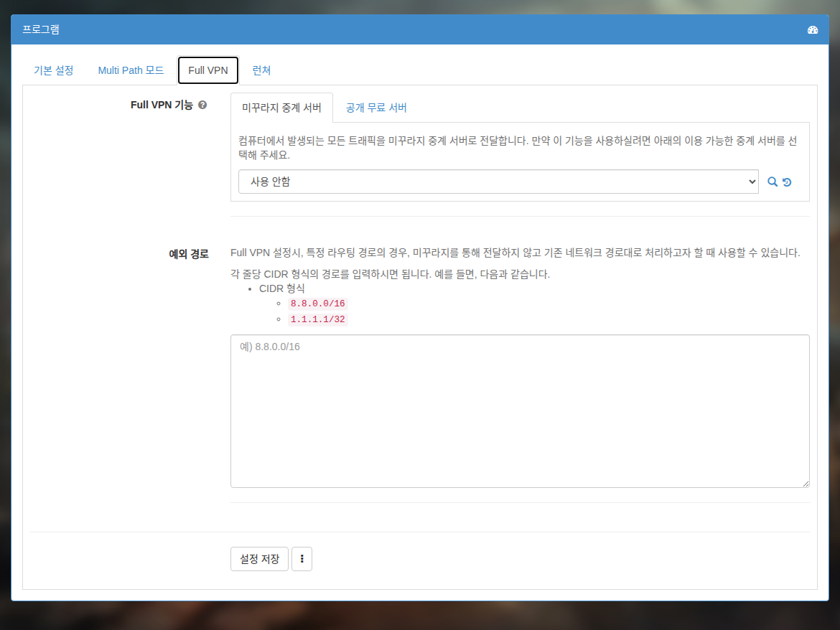Select the Full VPN tab
840x630 pixels.
[208, 70]
